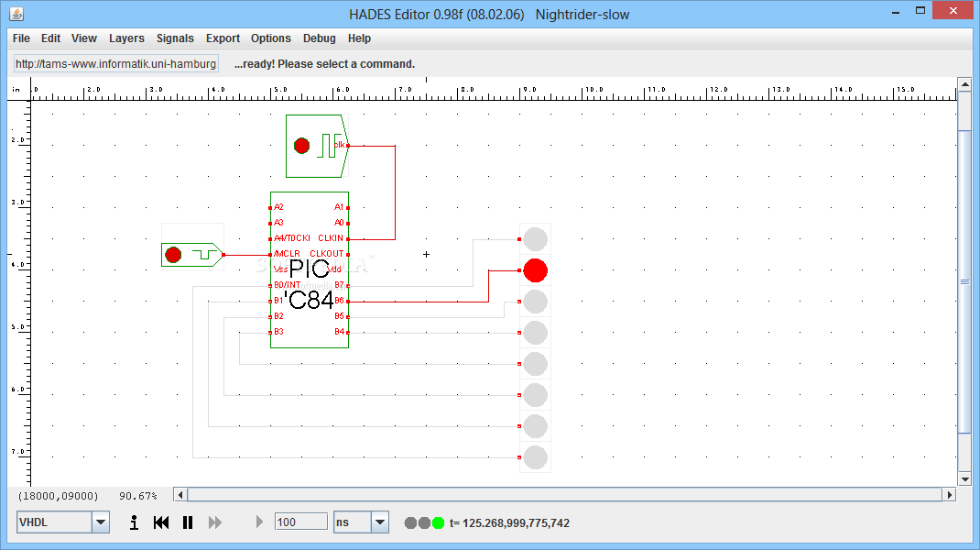Image resolution: width=980 pixels, height=550 pixels.
Task: Click the CLKOUT pin label
Action: (x=327, y=253)
